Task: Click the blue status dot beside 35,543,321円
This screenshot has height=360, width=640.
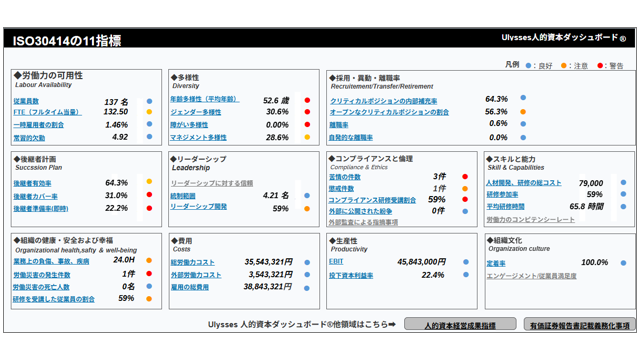Action: tap(307, 262)
